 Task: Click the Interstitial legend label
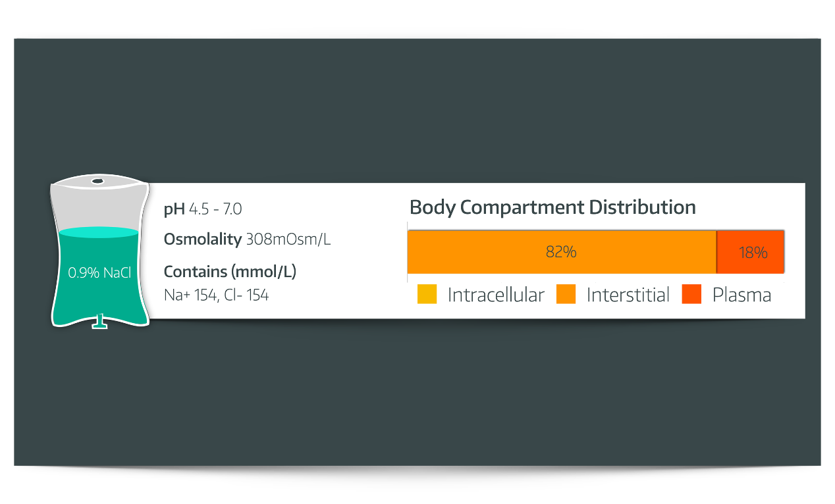point(628,295)
